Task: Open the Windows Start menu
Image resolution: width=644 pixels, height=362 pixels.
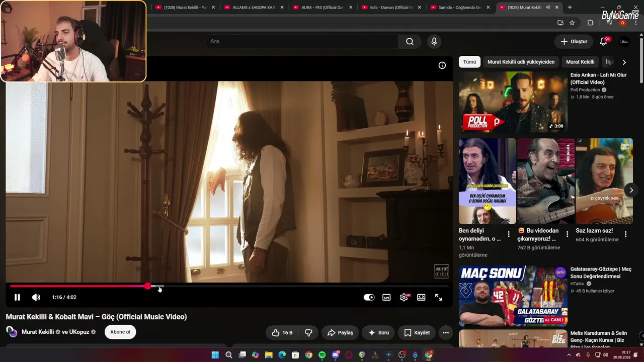Action: 215,355
